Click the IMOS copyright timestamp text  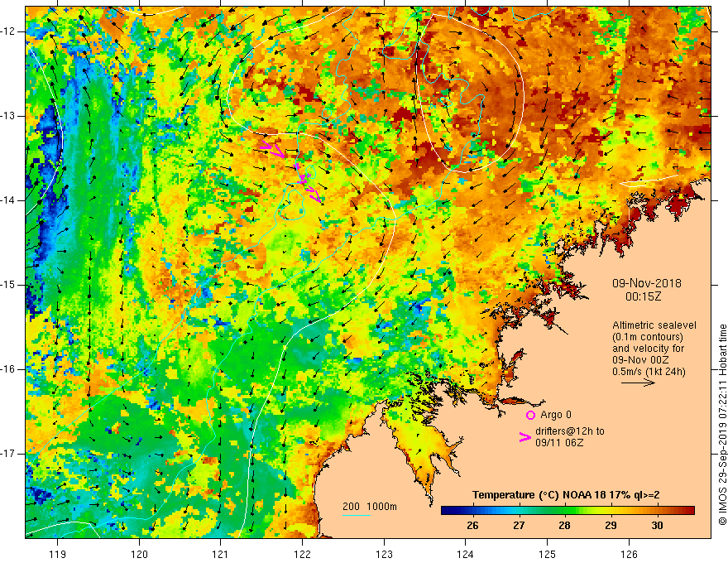(722, 425)
